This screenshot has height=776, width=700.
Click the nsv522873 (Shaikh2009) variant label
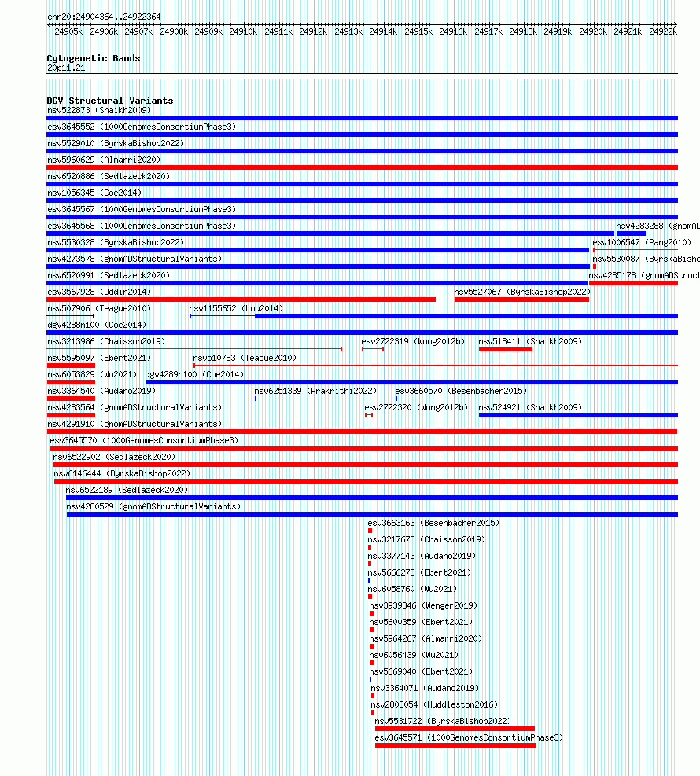click(99, 110)
